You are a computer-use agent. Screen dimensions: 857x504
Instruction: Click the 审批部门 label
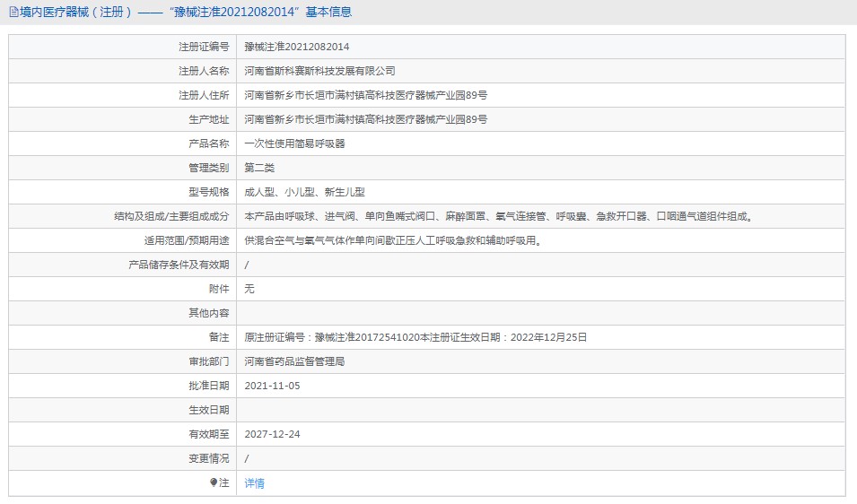tap(209, 361)
